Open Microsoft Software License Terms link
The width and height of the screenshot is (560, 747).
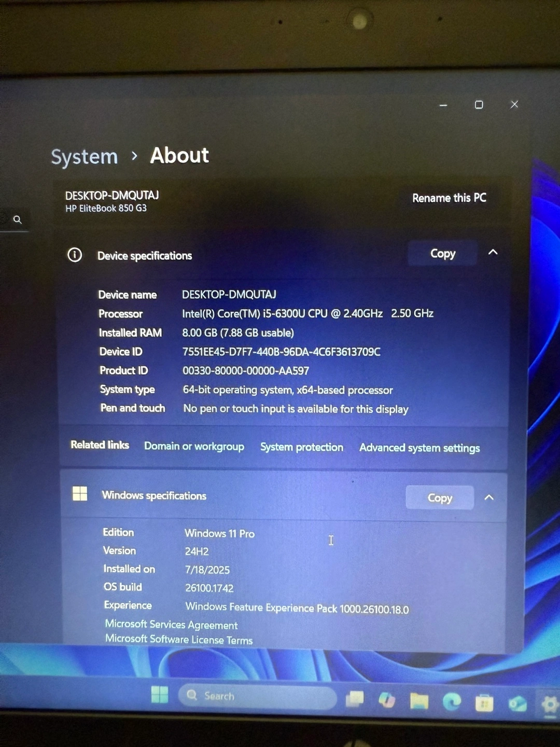coord(179,639)
